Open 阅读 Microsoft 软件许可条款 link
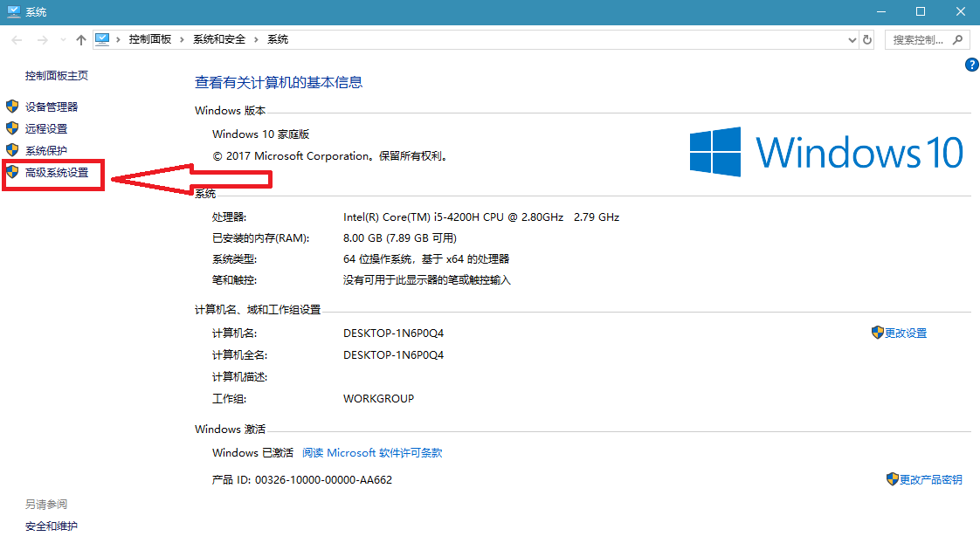The image size is (980, 550). pyautogui.click(x=372, y=452)
